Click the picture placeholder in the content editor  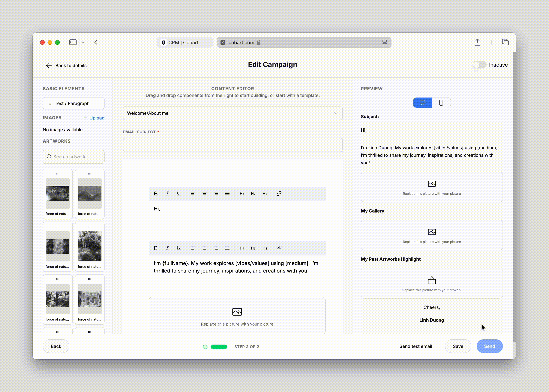(x=237, y=315)
